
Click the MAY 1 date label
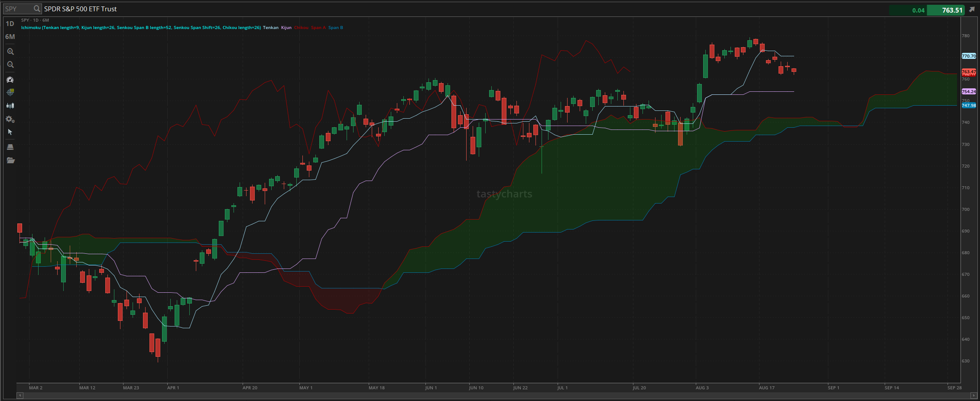point(306,388)
